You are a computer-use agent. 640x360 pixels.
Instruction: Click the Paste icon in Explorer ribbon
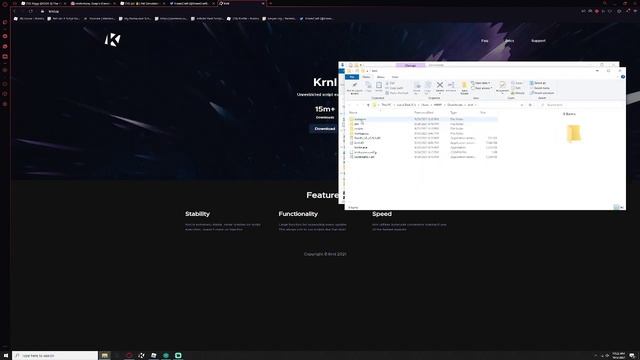[379, 87]
